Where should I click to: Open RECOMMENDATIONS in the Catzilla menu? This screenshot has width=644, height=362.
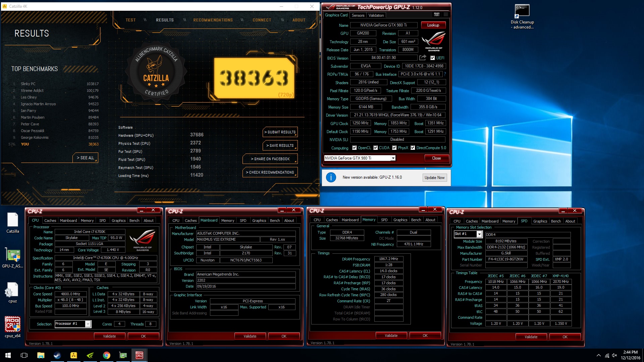point(213,20)
